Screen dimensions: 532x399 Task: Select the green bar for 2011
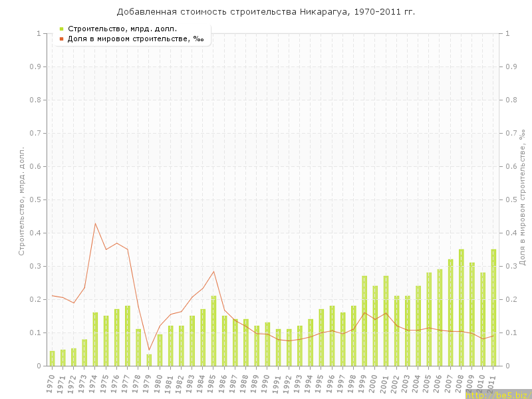pos(493,307)
